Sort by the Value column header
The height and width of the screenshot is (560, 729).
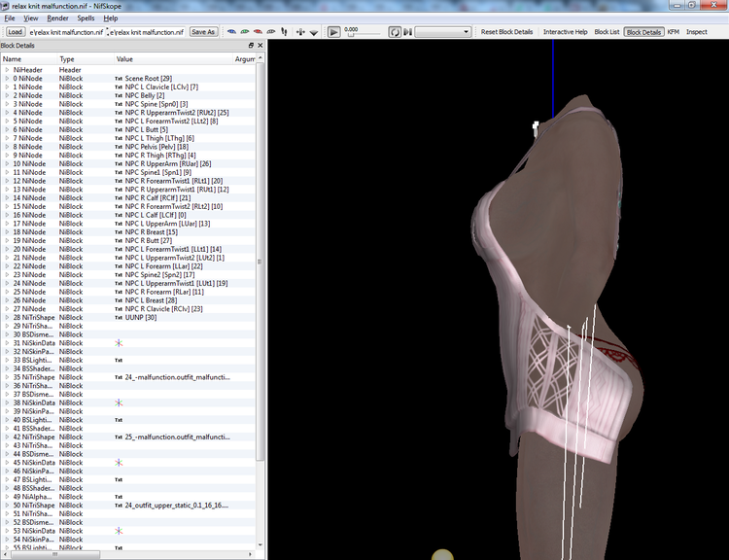pos(173,59)
